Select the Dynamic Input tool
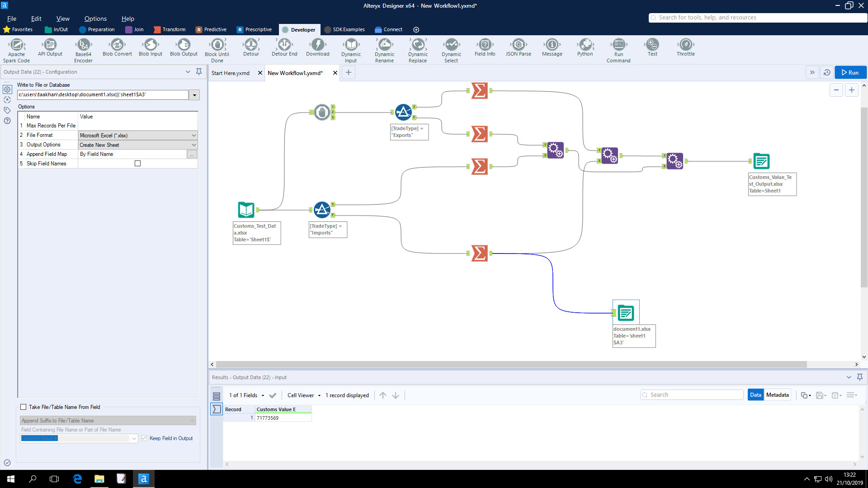This screenshot has width=868, height=488. 351,50
